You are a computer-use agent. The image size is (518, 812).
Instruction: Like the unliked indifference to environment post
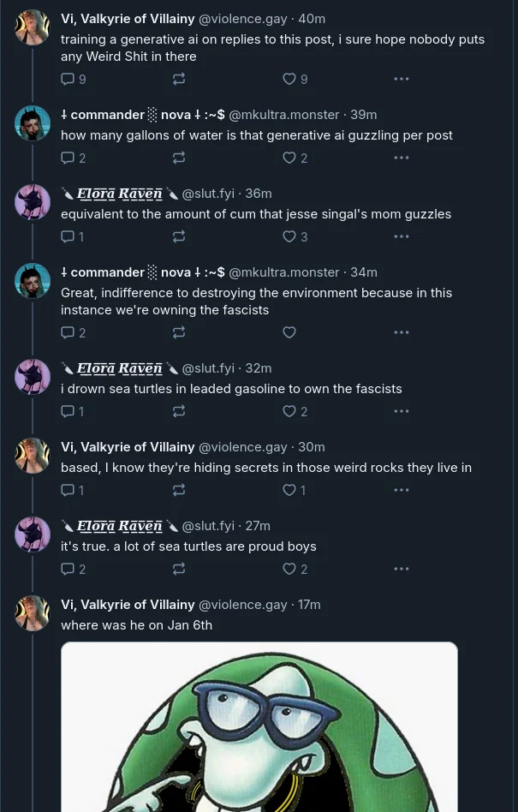(289, 332)
